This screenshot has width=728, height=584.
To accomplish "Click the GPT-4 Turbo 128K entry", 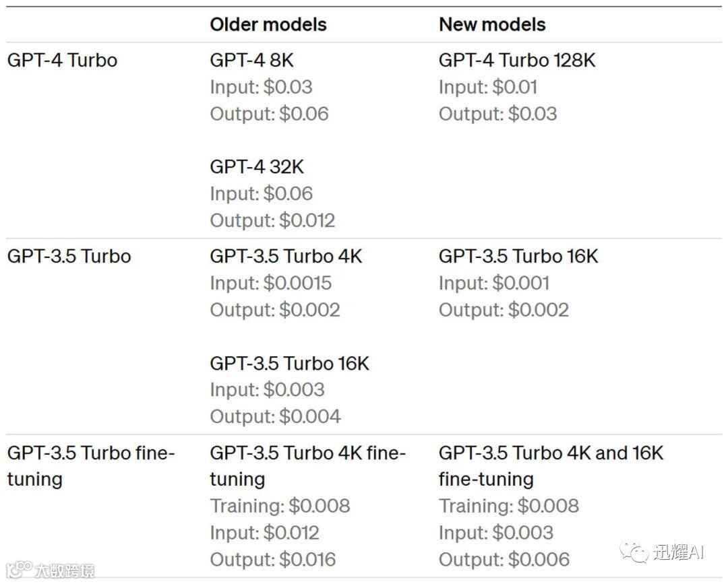I will [x=517, y=60].
